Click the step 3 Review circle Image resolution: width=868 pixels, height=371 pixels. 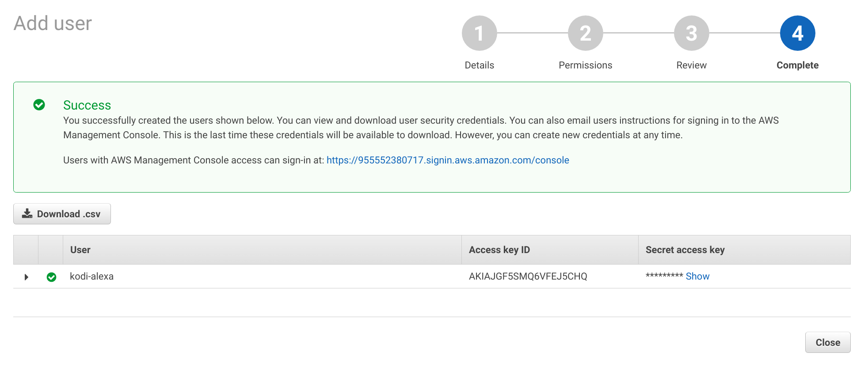pyautogui.click(x=691, y=33)
